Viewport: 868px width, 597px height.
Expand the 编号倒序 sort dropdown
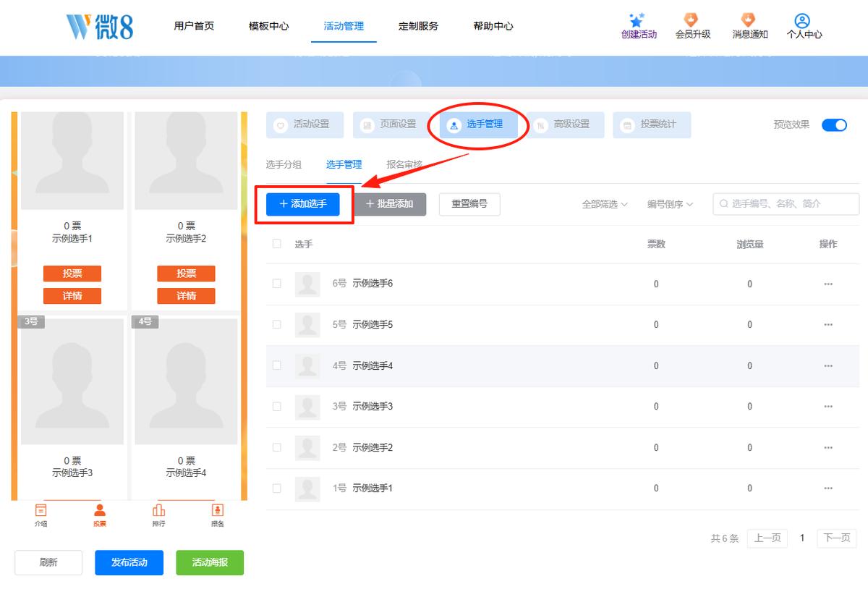671,205
